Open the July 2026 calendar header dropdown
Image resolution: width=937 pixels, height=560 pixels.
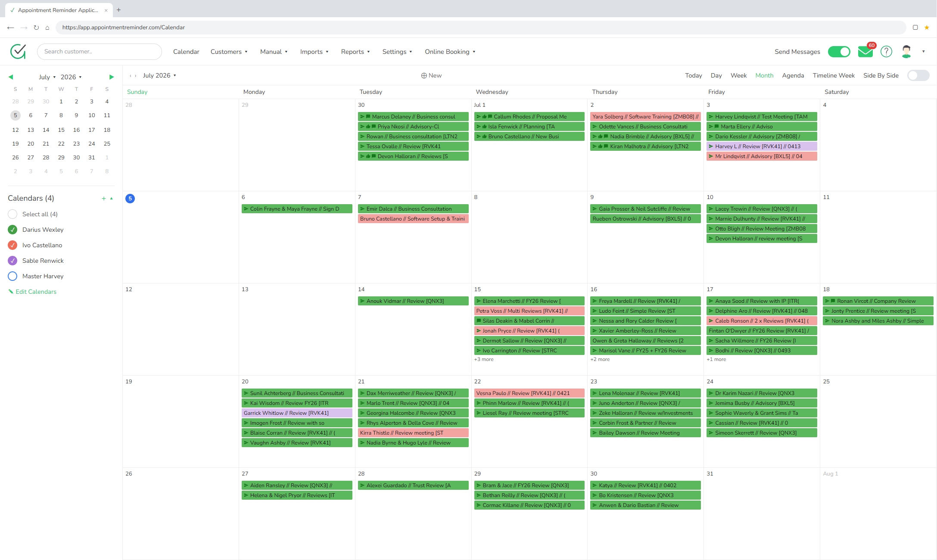click(159, 76)
